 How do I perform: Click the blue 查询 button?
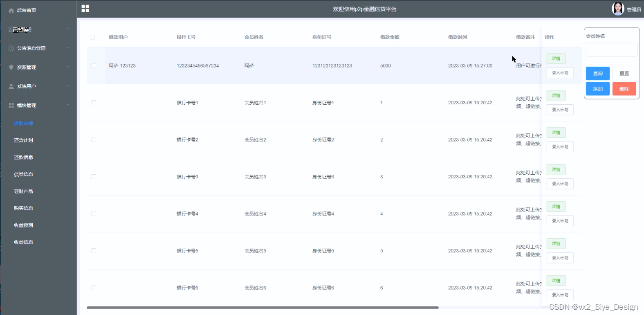598,73
